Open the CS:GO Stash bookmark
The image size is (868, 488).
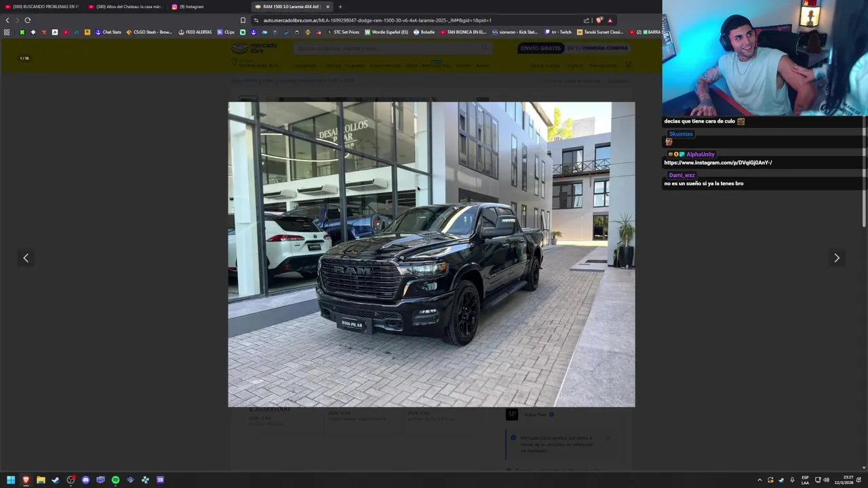tap(149, 32)
